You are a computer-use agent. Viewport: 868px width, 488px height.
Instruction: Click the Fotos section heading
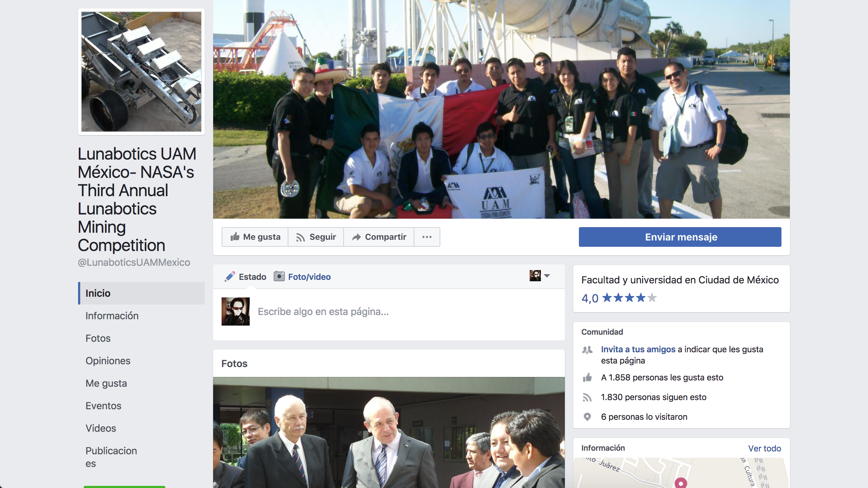click(x=235, y=364)
